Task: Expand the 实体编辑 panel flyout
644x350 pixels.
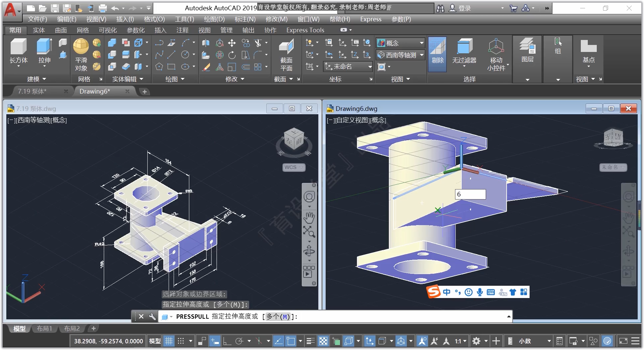Action: 128,79
